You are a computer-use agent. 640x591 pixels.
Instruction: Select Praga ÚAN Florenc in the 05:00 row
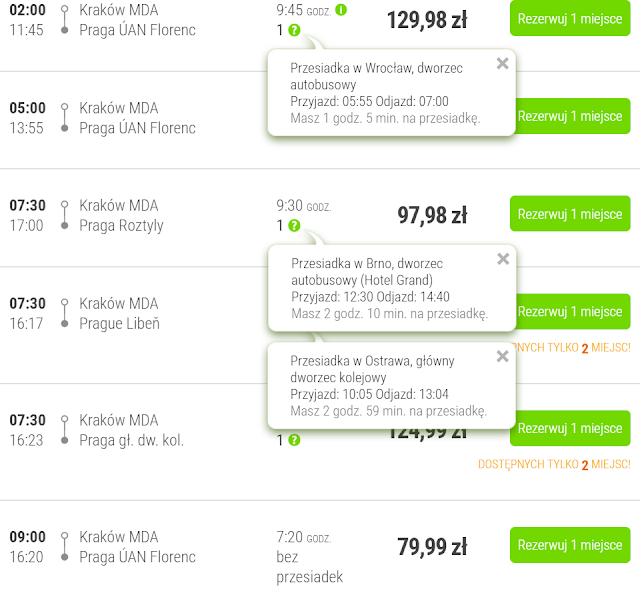[137, 128]
